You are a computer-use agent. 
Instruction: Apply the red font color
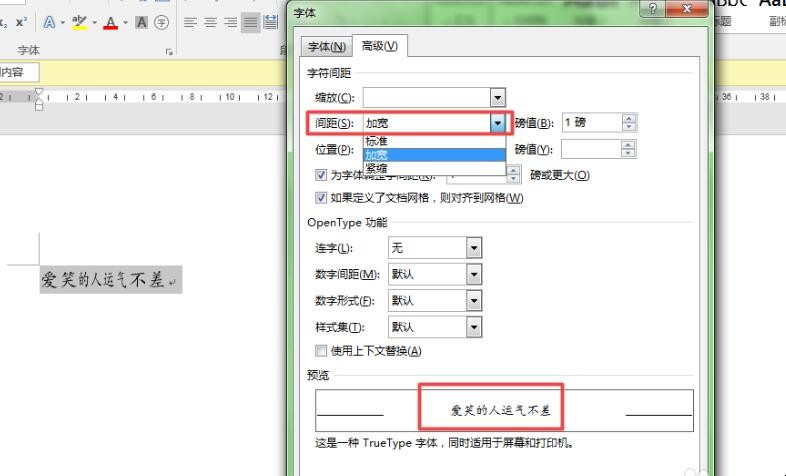(111, 23)
